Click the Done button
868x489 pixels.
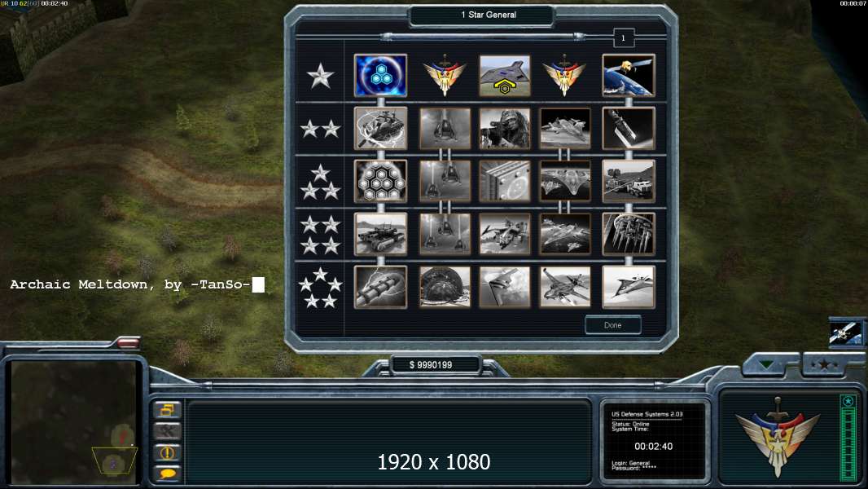click(613, 325)
